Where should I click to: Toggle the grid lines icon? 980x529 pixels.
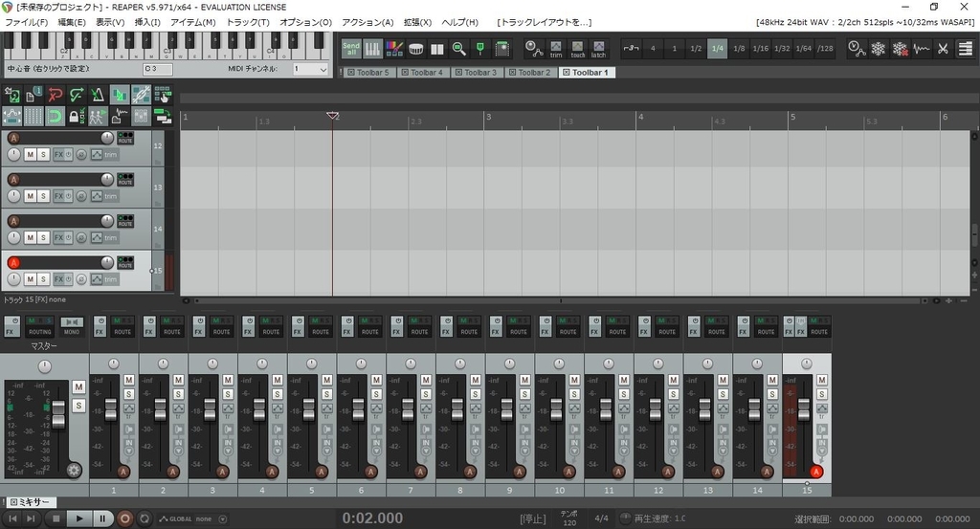tap(33, 116)
